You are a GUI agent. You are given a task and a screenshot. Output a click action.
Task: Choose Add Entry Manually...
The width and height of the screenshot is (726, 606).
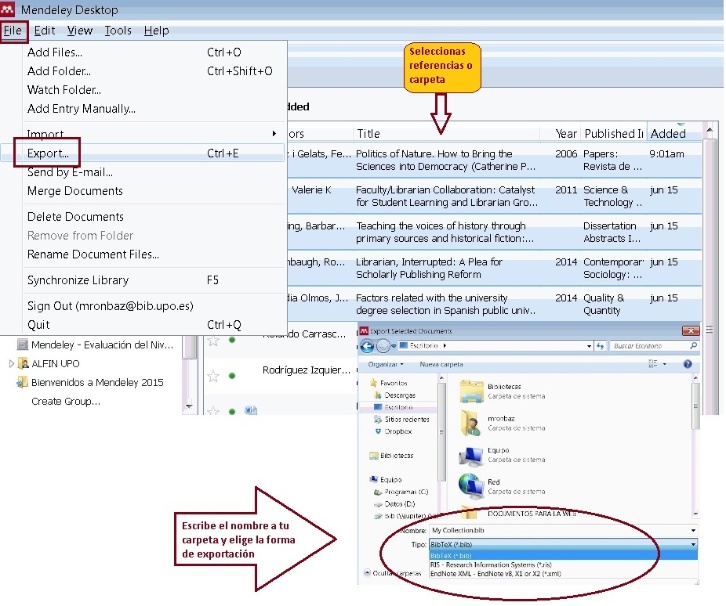coord(143,109)
